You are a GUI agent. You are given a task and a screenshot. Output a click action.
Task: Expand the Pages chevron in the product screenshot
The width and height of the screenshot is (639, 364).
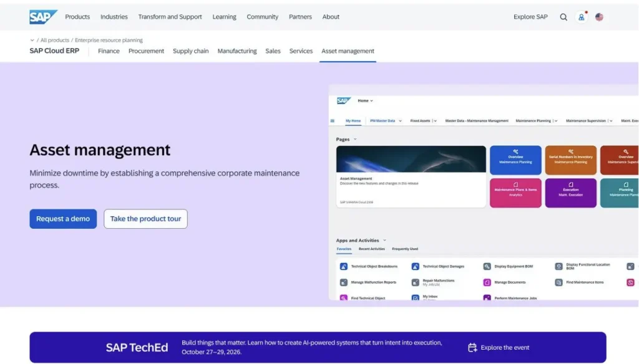(355, 139)
